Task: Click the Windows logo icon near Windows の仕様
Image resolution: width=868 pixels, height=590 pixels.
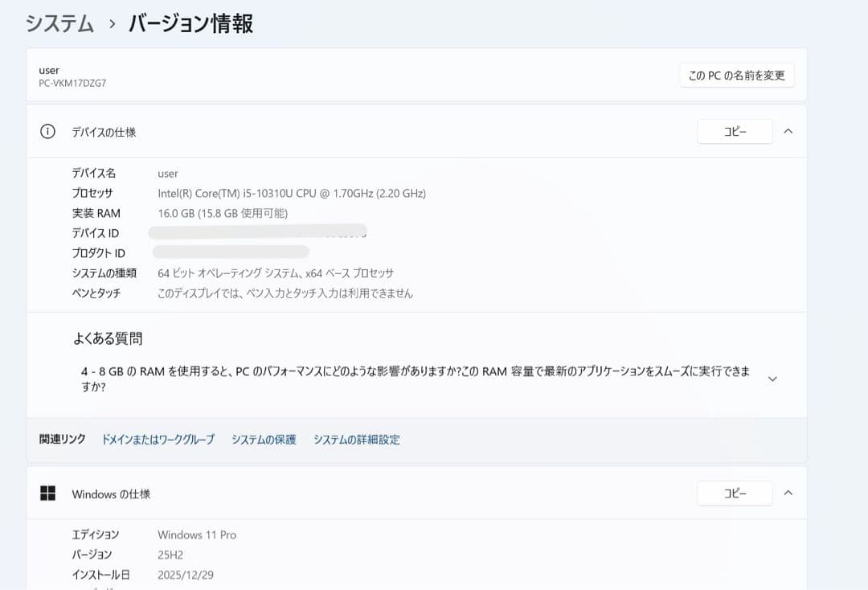Action: pyautogui.click(x=47, y=493)
